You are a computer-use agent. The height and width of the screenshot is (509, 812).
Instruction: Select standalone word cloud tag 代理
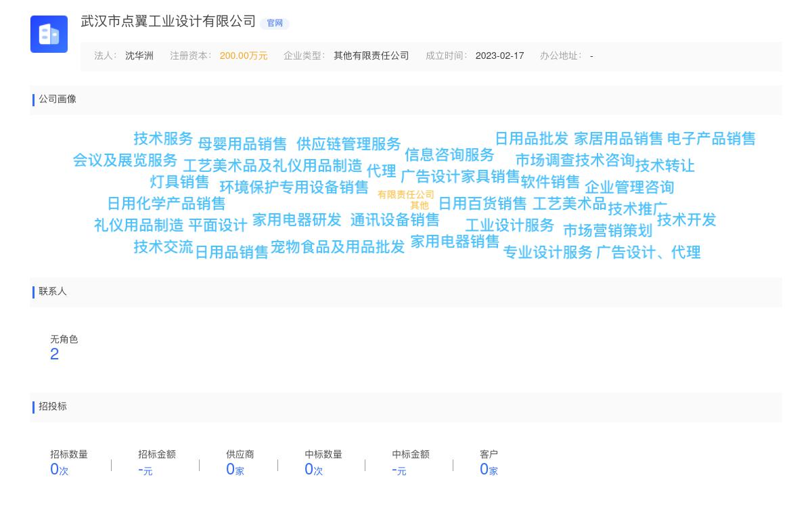pyautogui.click(x=382, y=171)
